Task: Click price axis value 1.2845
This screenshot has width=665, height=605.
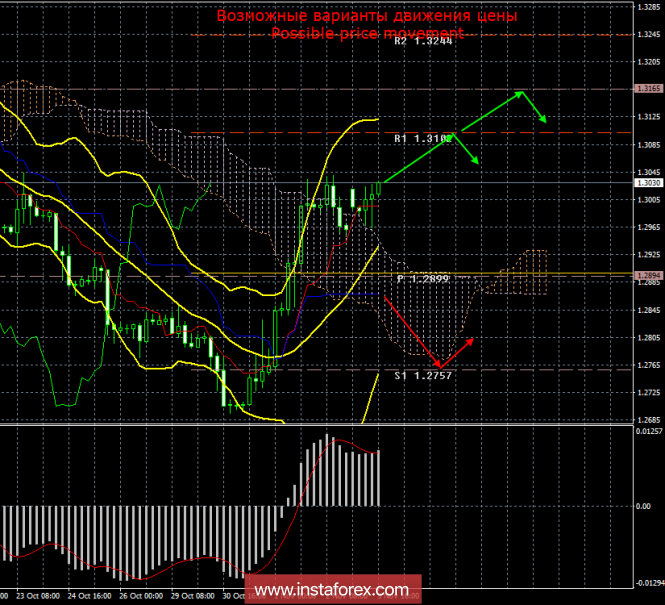Action: point(649,310)
